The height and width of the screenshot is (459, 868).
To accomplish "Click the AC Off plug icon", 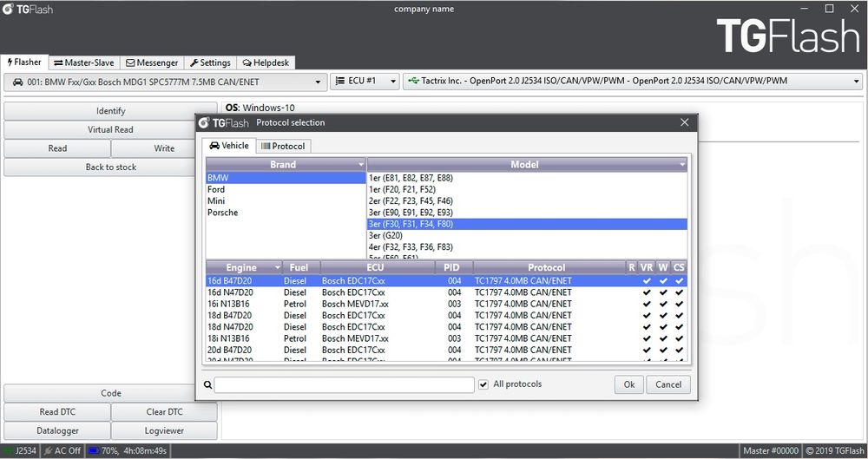I will (47, 451).
